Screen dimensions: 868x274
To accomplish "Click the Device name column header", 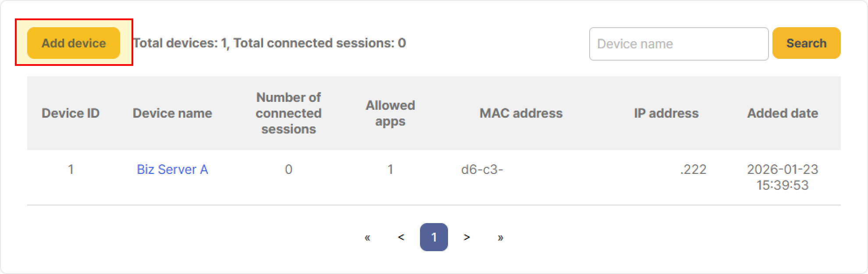I will [x=172, y=113].
